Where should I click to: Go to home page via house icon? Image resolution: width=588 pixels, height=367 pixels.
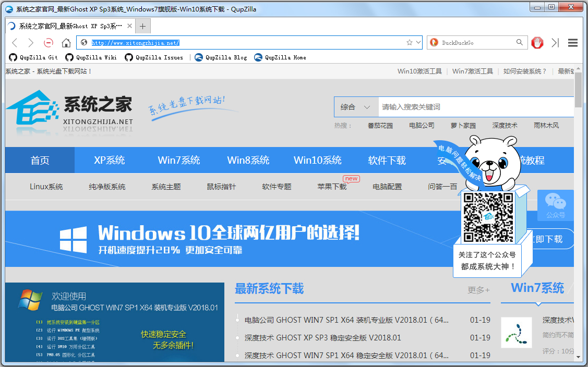click(x=66, y=43)
